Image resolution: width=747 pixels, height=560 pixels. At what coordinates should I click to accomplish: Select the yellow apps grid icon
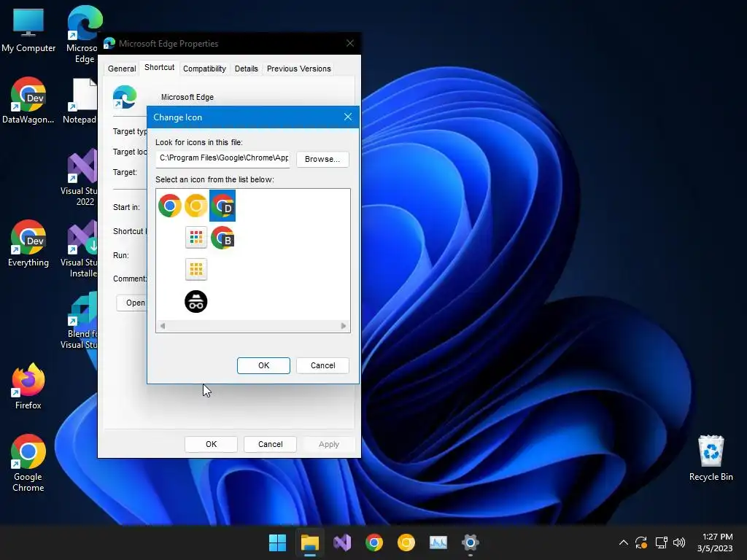point(196,270)
